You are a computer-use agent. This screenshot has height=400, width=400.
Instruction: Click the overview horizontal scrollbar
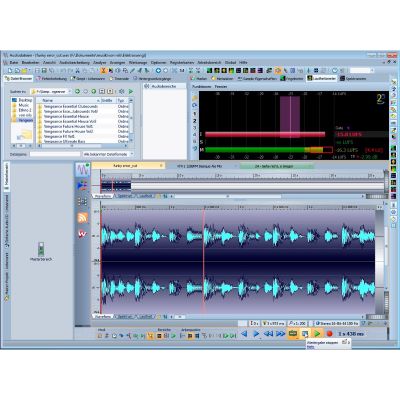pyautogui.click(x=228, y=196)
